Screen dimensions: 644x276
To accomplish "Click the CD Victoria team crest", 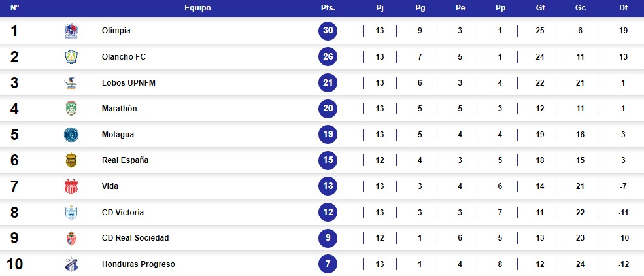I will pos(71,213).
